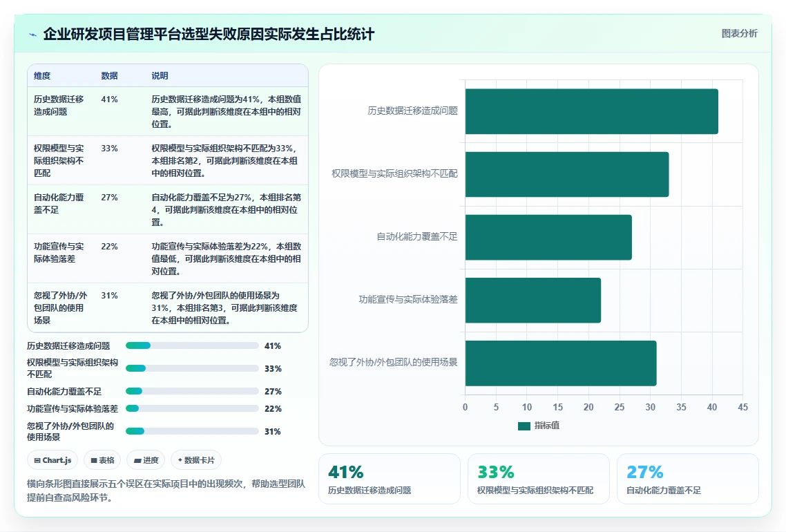Click the x-axis tick label 45
The width and height of the screenshot is (786, 532).
743,407
